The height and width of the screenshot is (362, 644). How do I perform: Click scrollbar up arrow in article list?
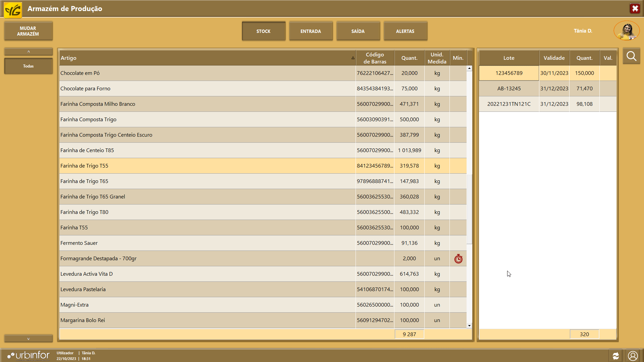[x=469, y=69]
